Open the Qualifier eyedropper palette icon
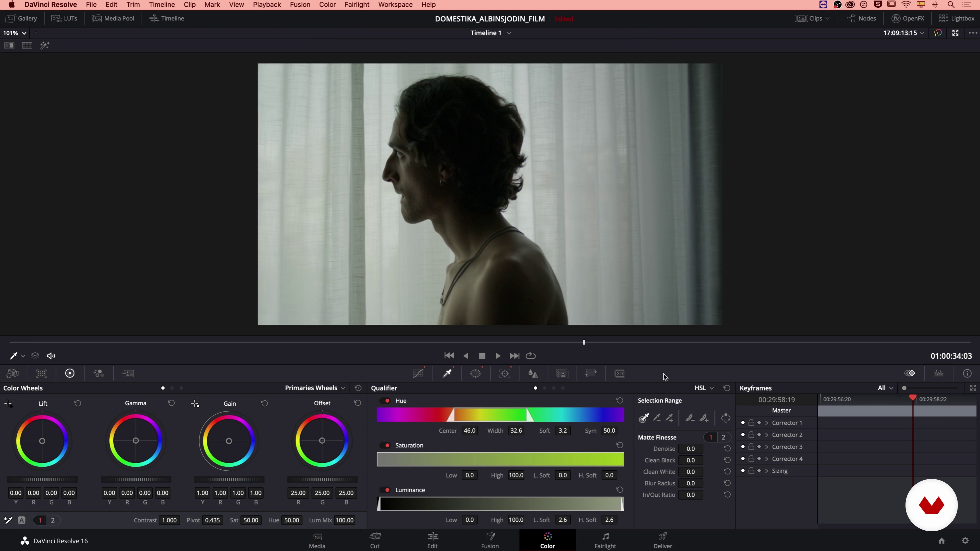980x551 pixels. point(447,373)
